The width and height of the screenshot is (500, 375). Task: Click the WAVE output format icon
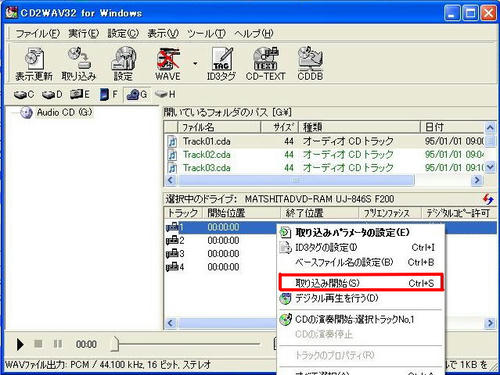(168, 64)
